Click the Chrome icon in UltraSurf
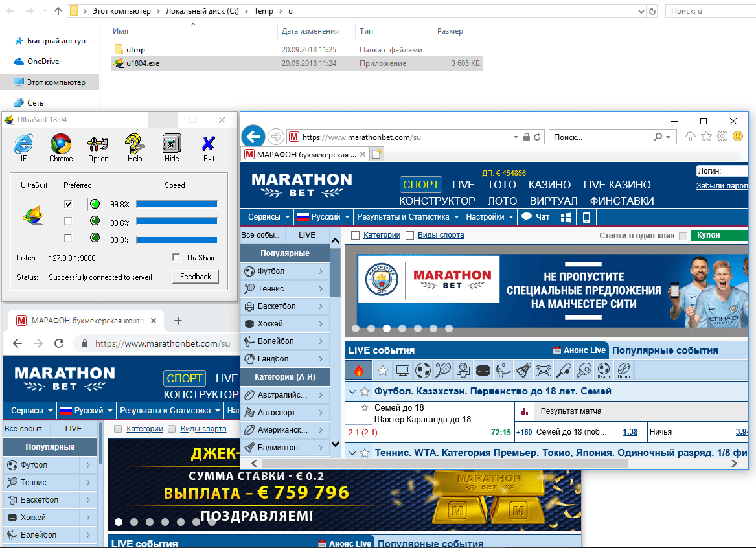756x548 pixels. pos(61,147)
